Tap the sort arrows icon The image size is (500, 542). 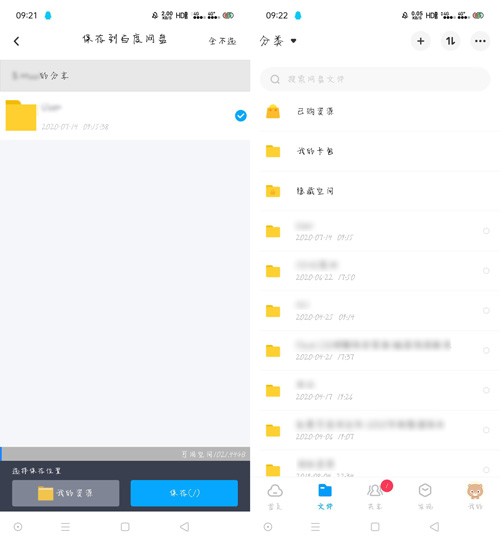tap(450, 41)
